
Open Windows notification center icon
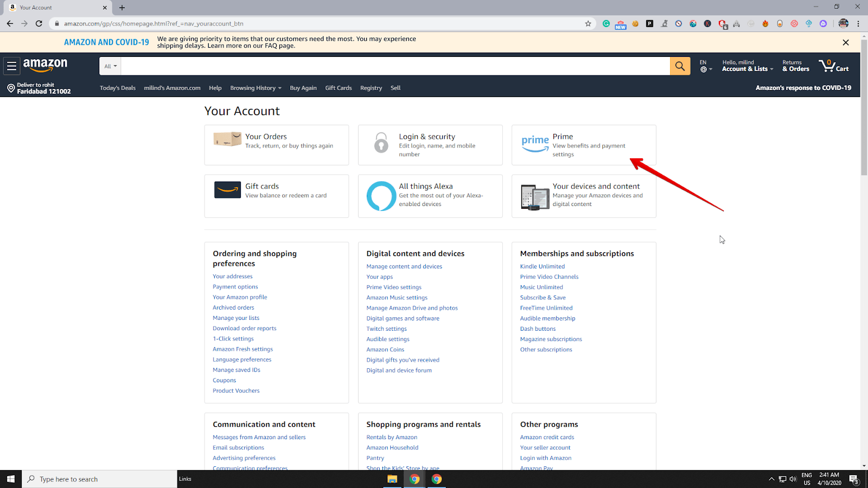(x=853, y=479)
